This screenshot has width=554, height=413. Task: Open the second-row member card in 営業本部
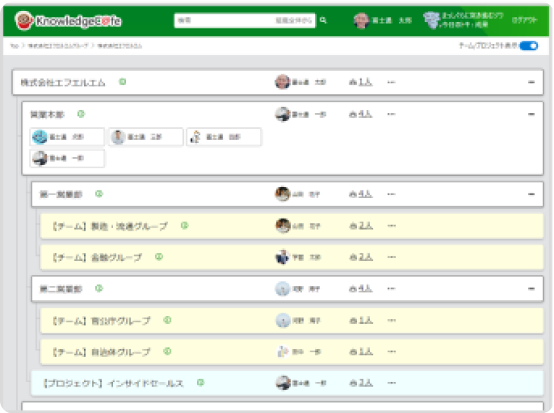click(67, 158)
